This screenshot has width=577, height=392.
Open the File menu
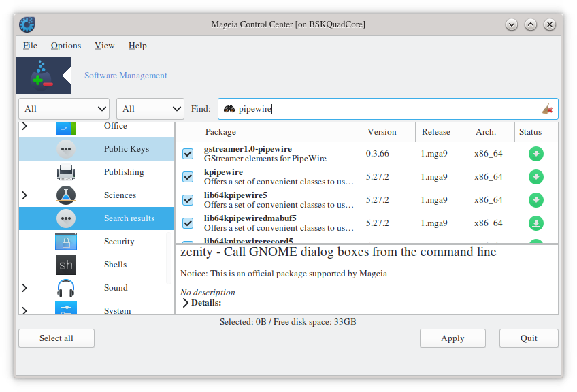(30, 46)
